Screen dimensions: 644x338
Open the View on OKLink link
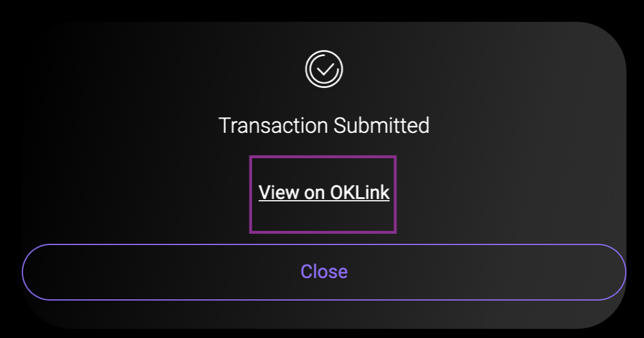324,193
